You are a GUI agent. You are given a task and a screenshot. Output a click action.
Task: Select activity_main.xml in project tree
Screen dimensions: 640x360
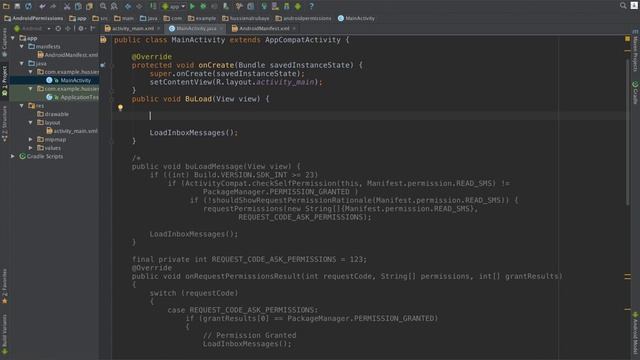72,131
